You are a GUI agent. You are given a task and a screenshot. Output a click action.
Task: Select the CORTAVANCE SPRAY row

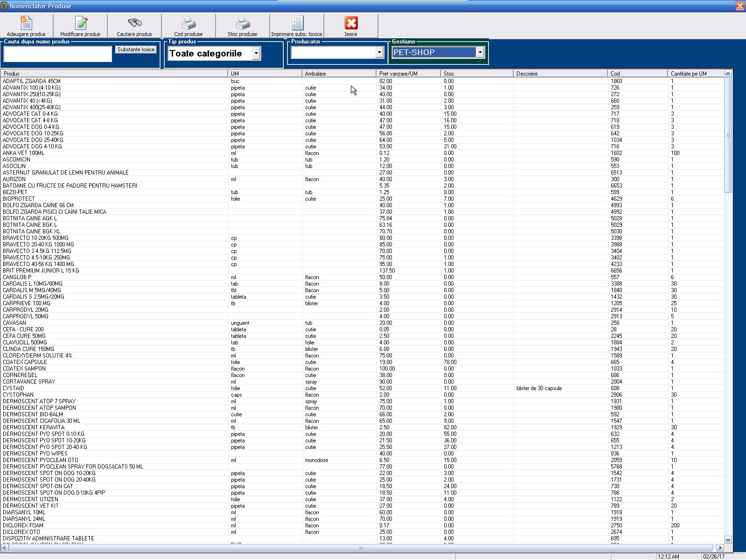[x=362, y=382]
